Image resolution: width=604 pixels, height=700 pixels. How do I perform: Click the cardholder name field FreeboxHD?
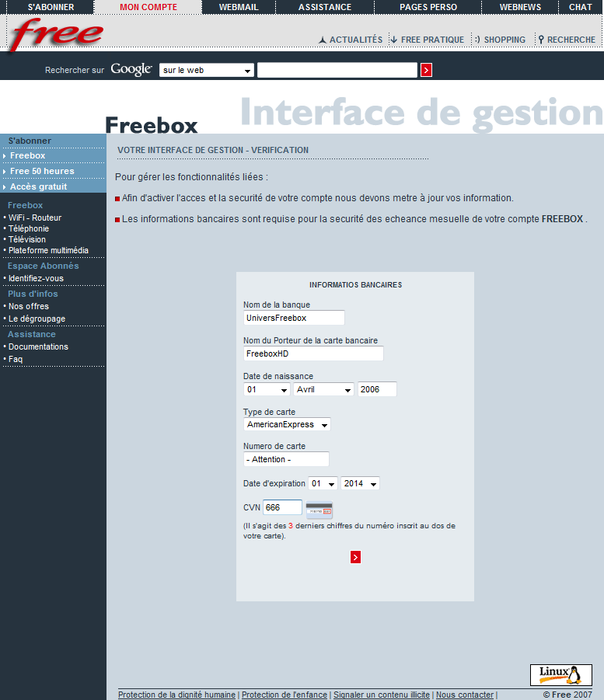pyautogui.click(x=313, y=353)
